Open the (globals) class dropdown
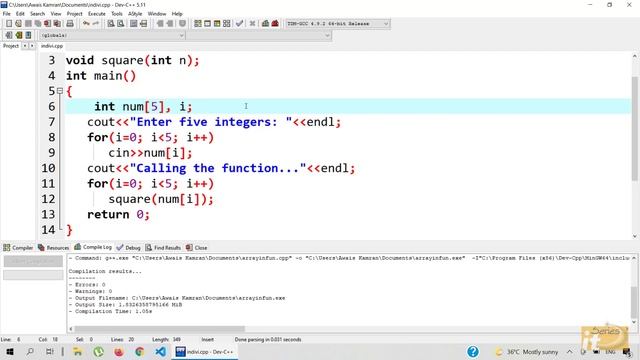The image size is (640, 360). tap(112, 36)
